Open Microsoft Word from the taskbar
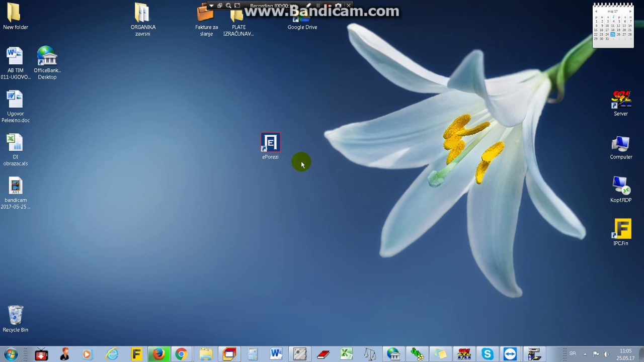This screenshot has height=362, width=644. click(x=276, y=354)
